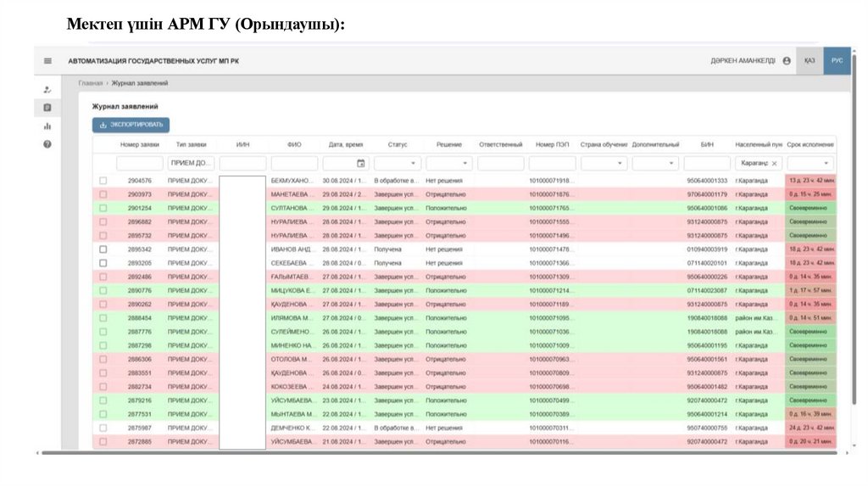
Task: Click the deadline badge 13 д. 23 ч. 42 мин.
Action: pos(810,181)
